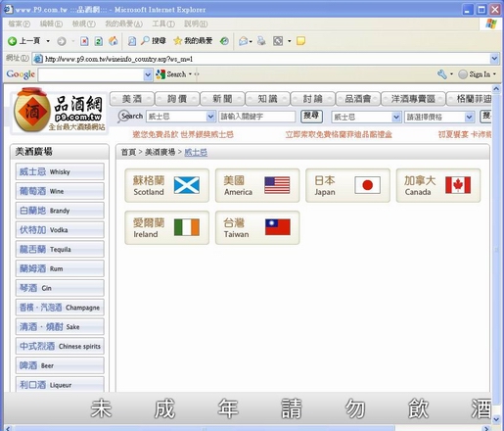
Task: Switch to the 新聞 navigation tab
Action: pyautogui.click(x=222, y=99)
